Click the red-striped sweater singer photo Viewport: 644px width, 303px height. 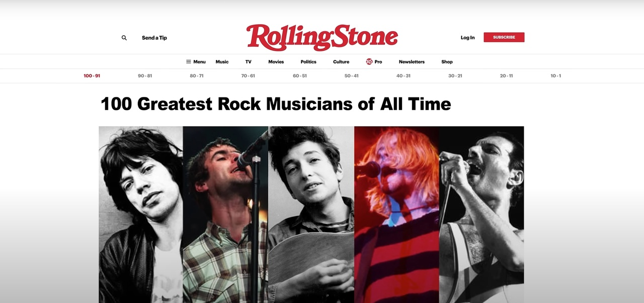click(x=396, y=215)
